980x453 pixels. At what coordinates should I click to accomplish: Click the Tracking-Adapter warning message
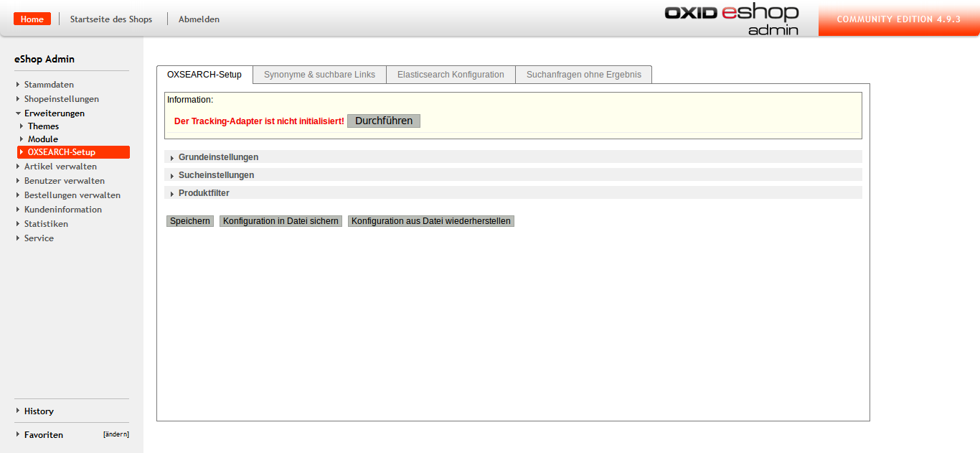[259, 121]
